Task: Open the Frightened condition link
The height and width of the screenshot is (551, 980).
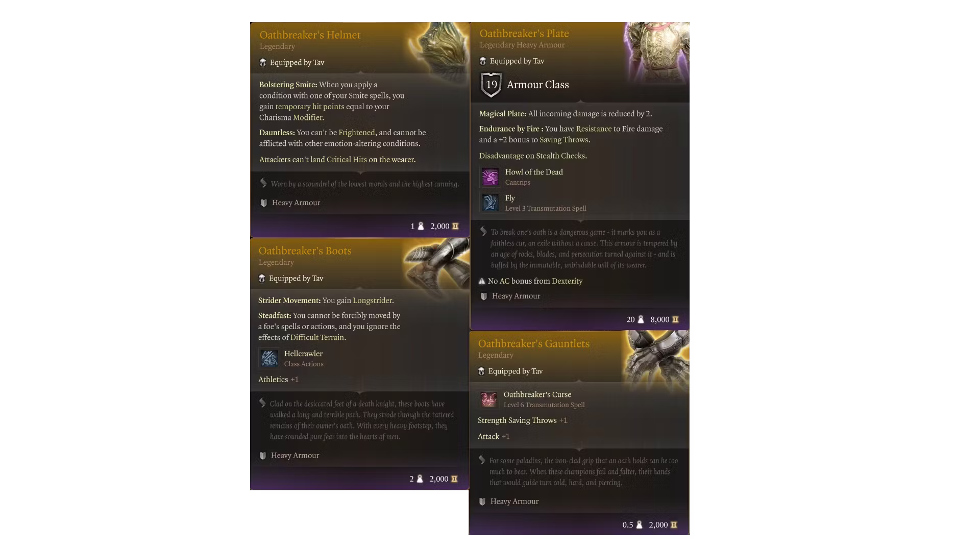Action: (357, 133)
